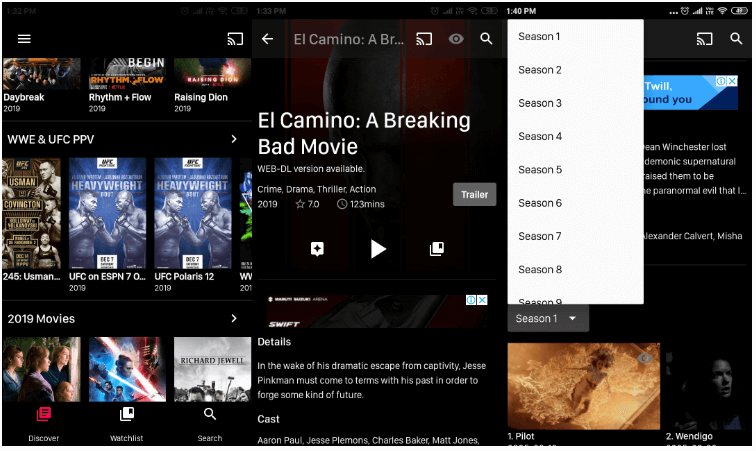Tap the cast icon on Discover screen

235,39
